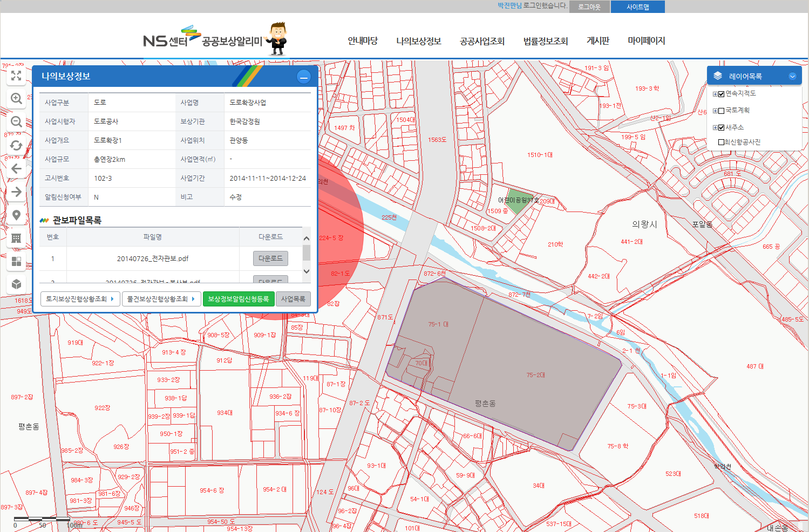
Task: Click the fullscreen extent map tool
Action: click(16, 76)
